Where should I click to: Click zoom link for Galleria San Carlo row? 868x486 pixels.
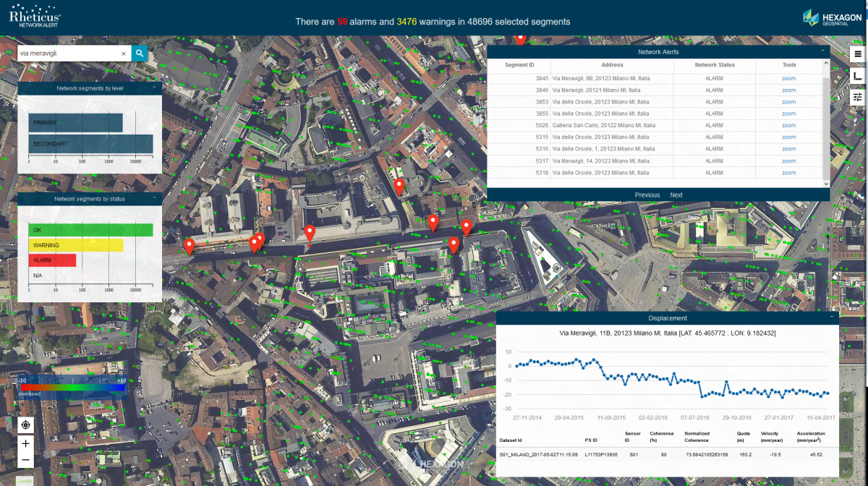(x=788, y=125)
